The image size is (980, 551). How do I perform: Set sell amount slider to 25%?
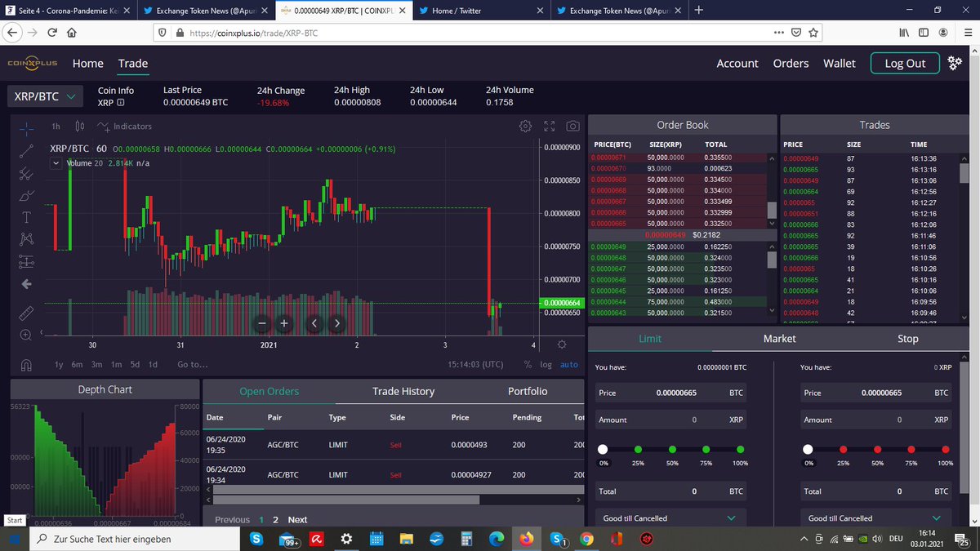(x=842, y=450)
